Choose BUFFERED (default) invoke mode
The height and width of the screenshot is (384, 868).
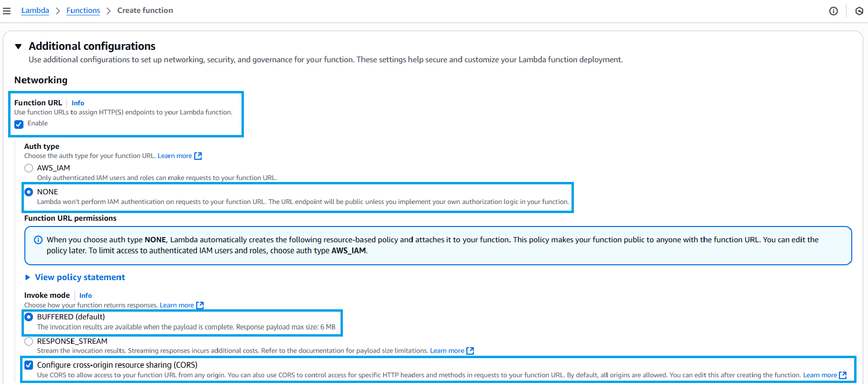pos(29,317)
